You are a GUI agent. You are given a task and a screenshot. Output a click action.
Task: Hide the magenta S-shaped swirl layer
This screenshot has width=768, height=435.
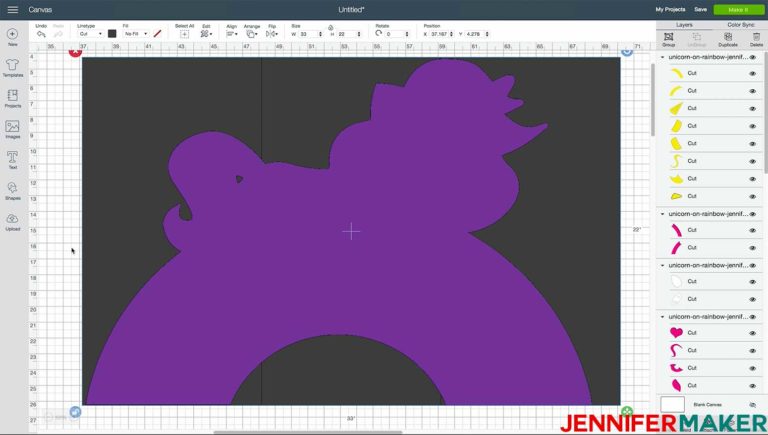[752, 350]
